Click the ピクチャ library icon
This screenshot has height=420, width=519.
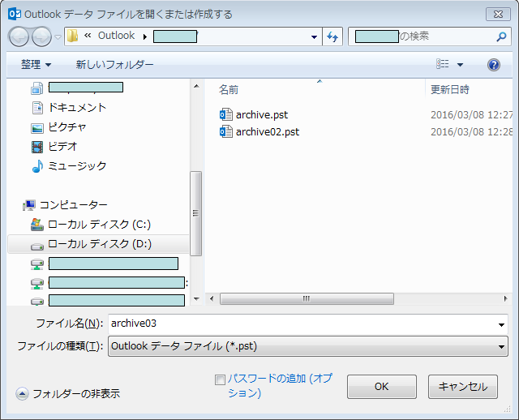(37, 128)
